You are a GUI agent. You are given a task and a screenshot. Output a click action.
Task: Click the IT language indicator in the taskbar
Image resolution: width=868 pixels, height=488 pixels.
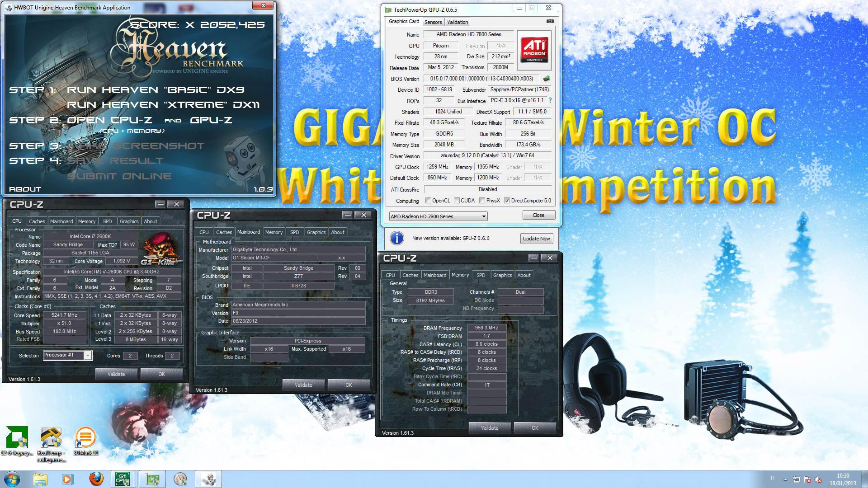click(x=773, y=478)
